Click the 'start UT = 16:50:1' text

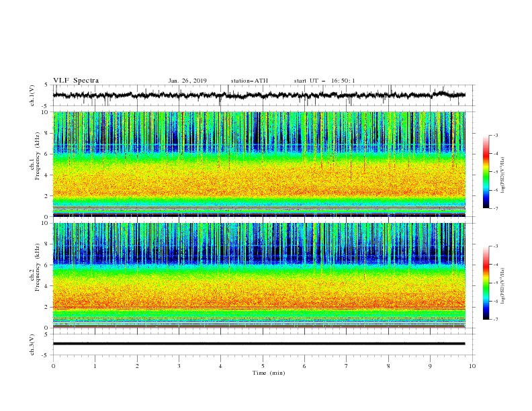(324, 81)
